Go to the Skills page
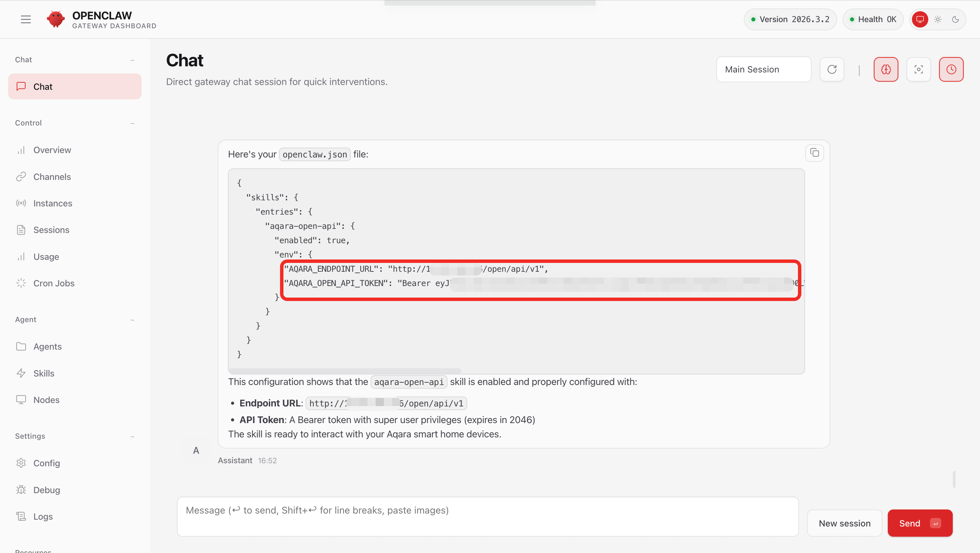Viewport: 980px width, 553px height. [x=43, y=373]
